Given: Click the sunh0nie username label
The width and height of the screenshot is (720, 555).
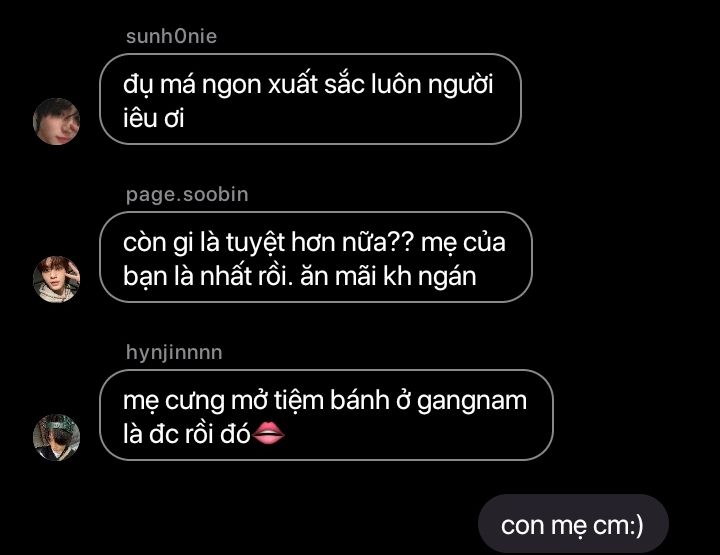Looking at the screenshot, I should pyautogui.click(x=171, y=36).
